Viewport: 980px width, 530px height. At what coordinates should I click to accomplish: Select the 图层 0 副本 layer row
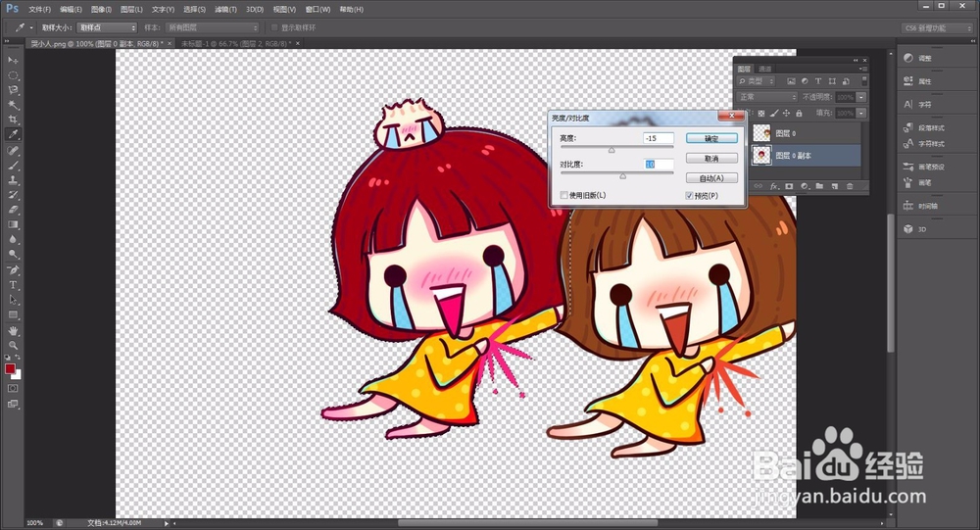coord(805,156)
